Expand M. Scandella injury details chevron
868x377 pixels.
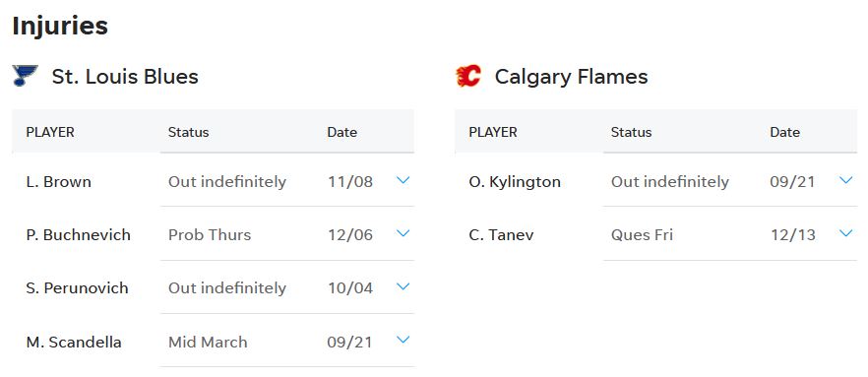403,340
